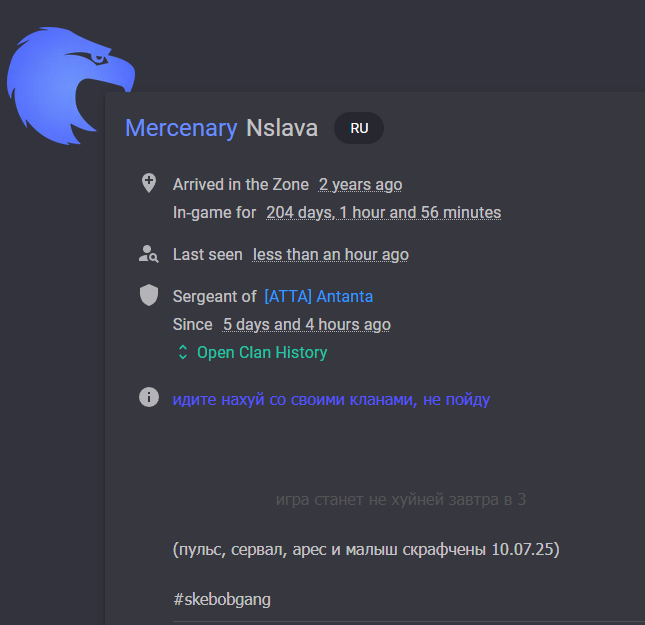Image resolution: width=645 pixels, height=625 pixels.
Task: Click '5 days and 4 hours ago' timestamp
Action: tap(306, 325)
